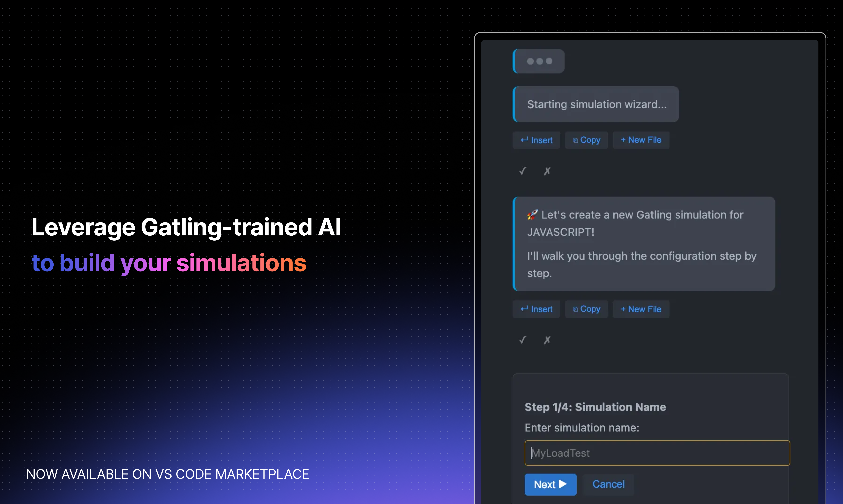Viewport: 843px width, 504px height.
Task: Reject the wizard message with the X icon
Action: click(547, 171)
